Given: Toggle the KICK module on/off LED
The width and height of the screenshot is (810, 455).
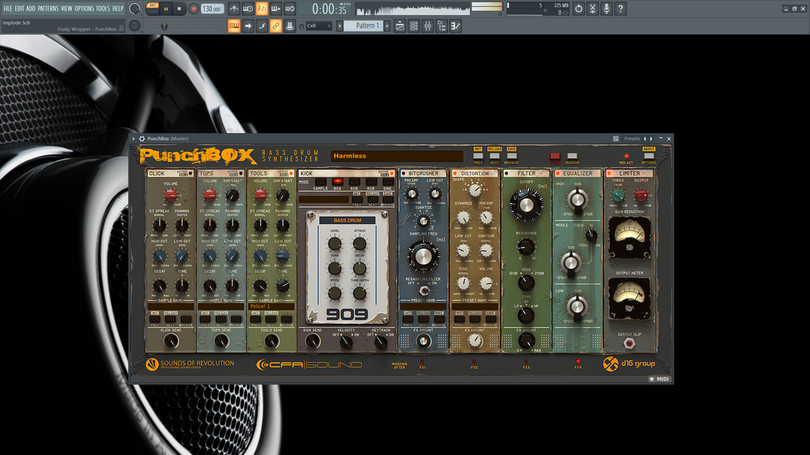Looking at the screenshot, I should (392, 174).
